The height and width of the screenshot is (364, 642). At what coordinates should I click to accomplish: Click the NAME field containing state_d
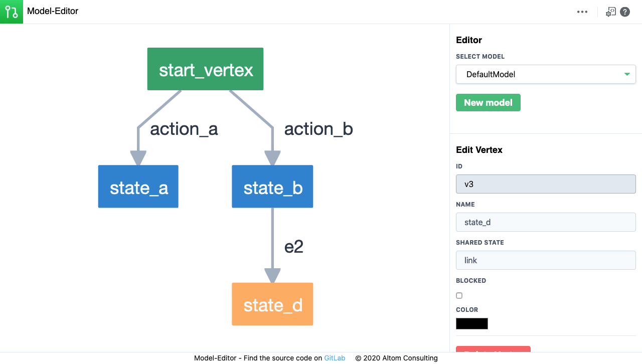tap(546, 222)
